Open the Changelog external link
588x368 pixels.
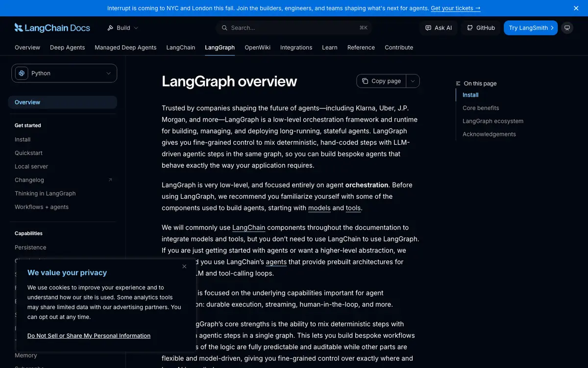click(29, 180)
